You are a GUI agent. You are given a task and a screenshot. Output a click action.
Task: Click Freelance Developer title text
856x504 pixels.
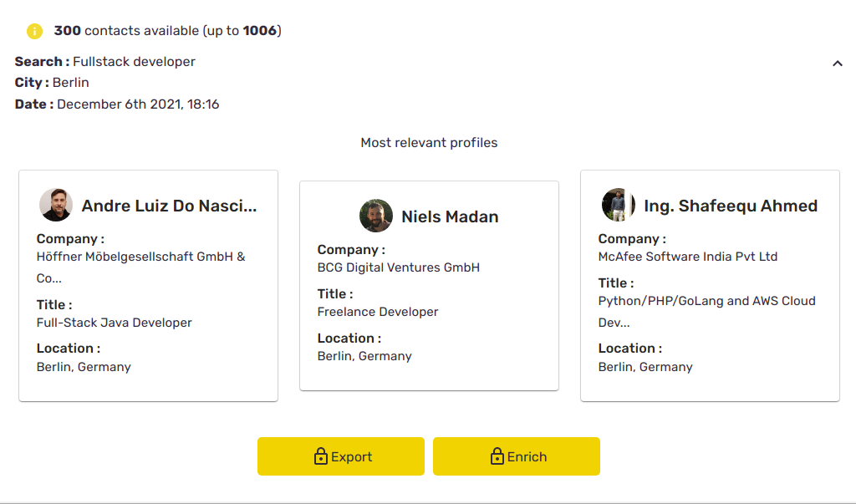377,312
